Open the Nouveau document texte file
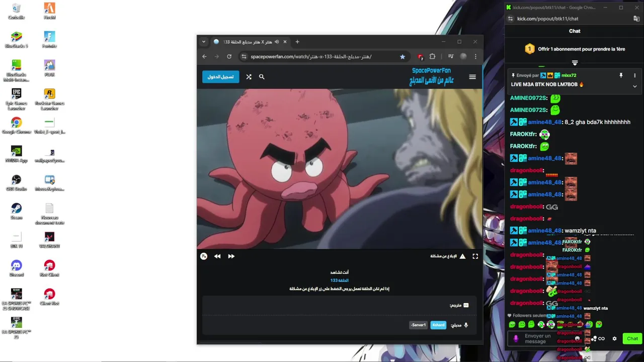Image resolution: width=644 pixels, height=362 pixels. click(x=49, y=214)
